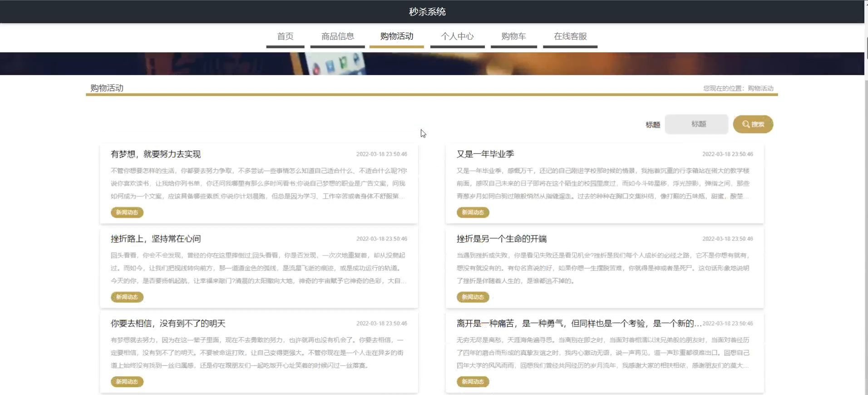Open the 购物车 tab

coord(513,36)
